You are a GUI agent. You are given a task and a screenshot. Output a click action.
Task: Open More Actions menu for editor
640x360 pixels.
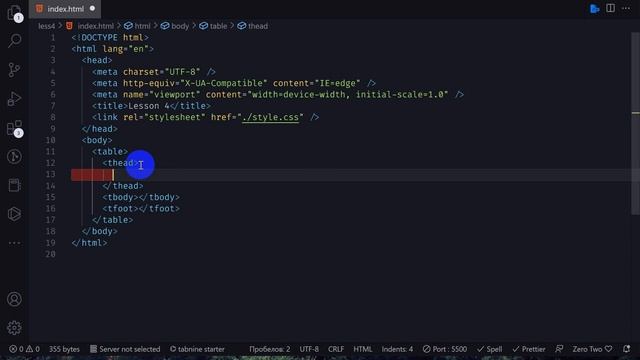tap(626, 9)
